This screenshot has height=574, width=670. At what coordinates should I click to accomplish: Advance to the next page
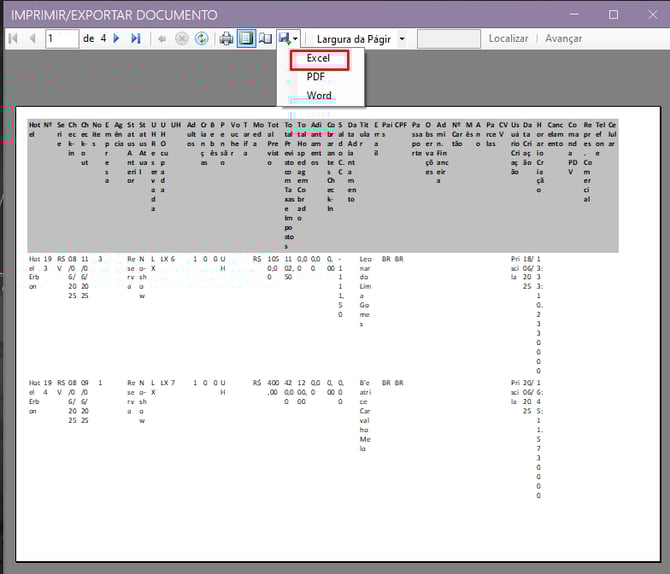point(116,38)
